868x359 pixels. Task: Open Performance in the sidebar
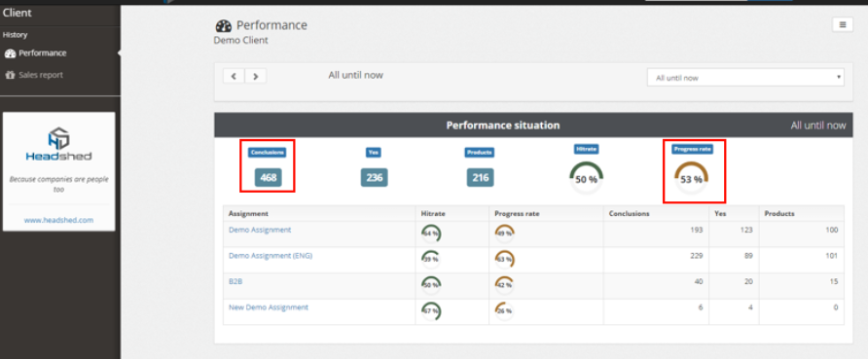[x=43, y=54]
